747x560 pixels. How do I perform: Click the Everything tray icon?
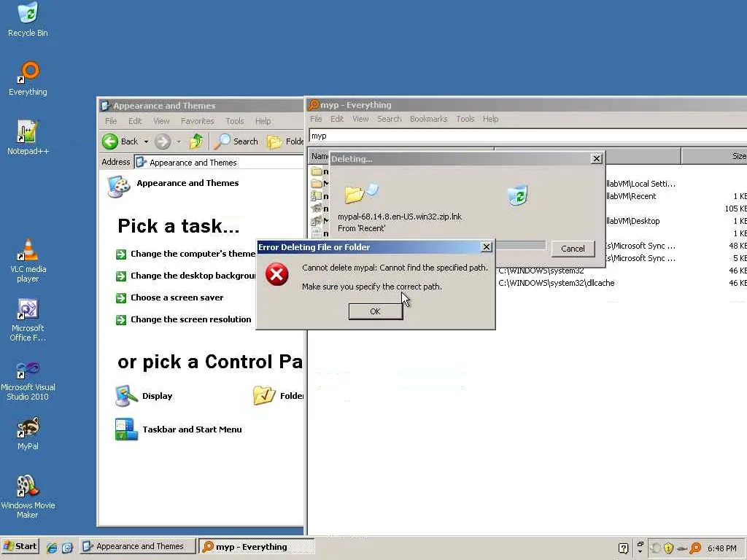click(x=695, y=548)
